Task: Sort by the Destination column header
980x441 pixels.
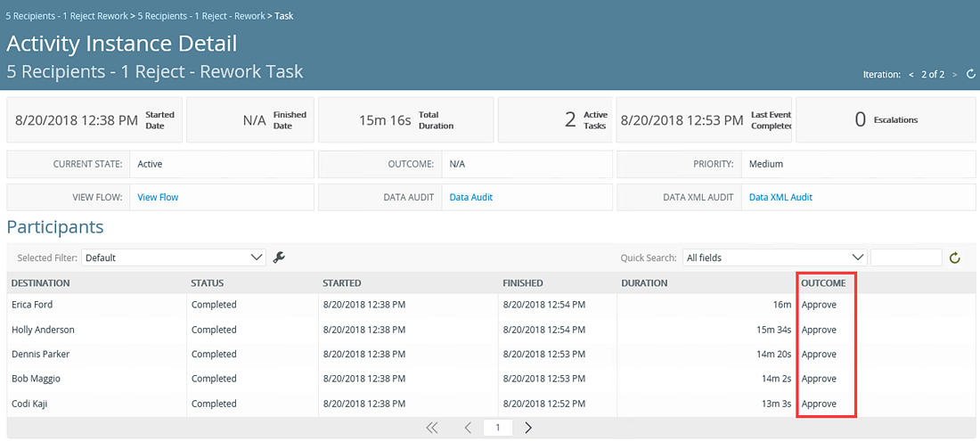Action: coord(41,283)
